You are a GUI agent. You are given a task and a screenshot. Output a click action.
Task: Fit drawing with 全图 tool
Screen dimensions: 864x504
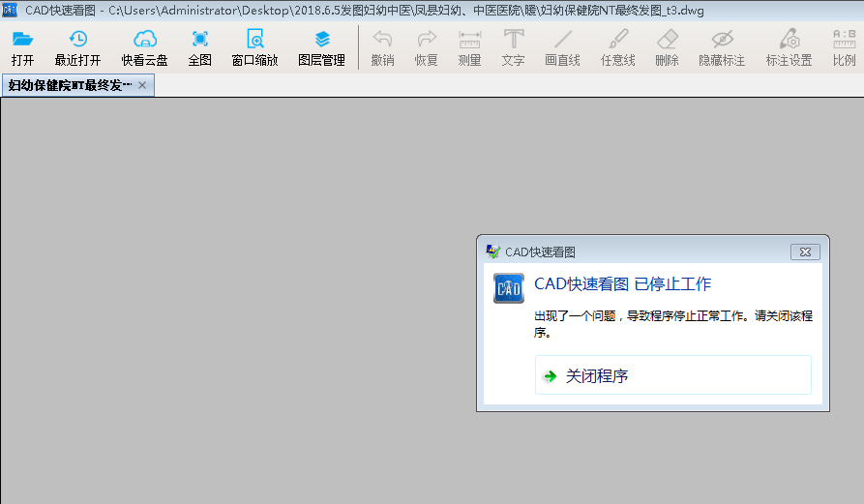(x=200, y=48)
